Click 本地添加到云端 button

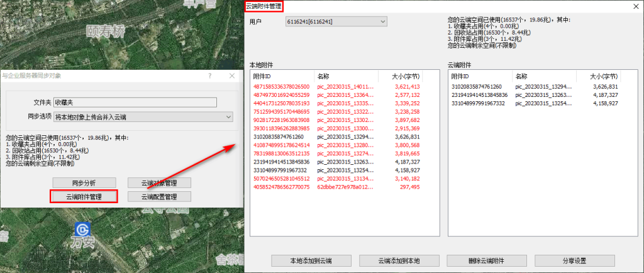[x=310, y=260]
